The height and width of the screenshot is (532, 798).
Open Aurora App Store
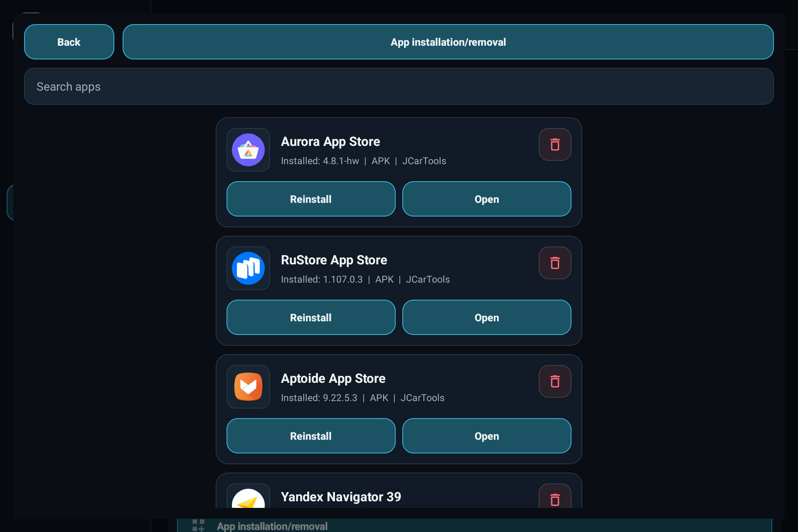click(487, 199)
